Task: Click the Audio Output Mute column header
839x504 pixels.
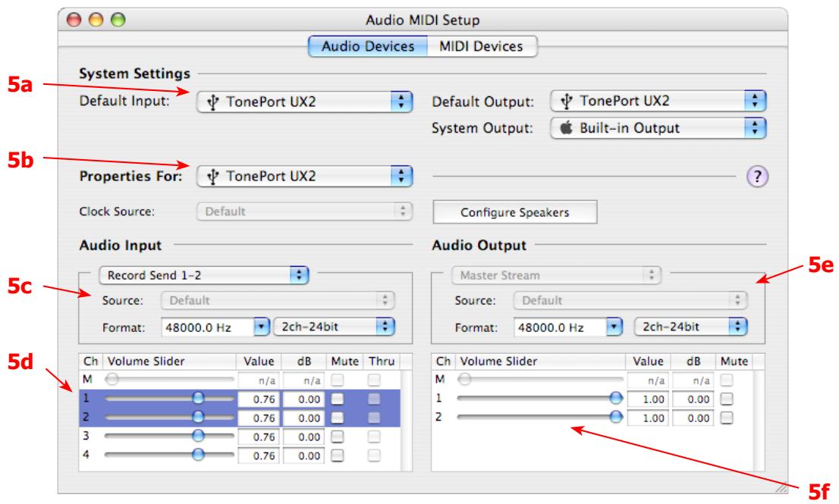Action: (734, 362)
